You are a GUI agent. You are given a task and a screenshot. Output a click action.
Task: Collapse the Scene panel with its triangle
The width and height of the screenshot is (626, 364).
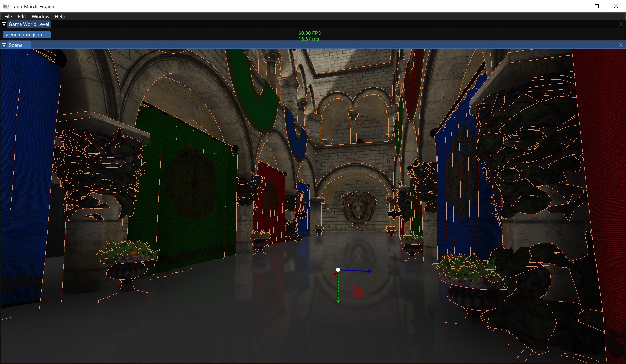pyautogui.click(x=4, y=45)
